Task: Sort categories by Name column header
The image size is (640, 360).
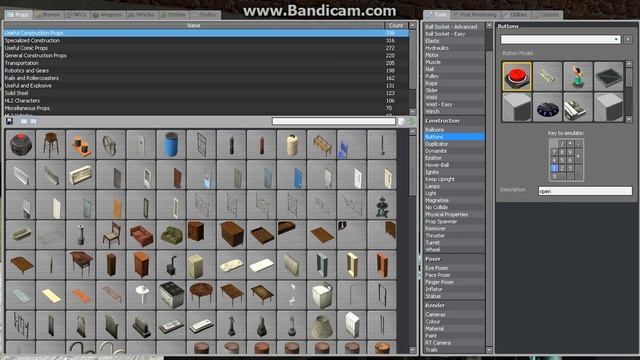Action: pyautogui.click(x=193, y=25)
